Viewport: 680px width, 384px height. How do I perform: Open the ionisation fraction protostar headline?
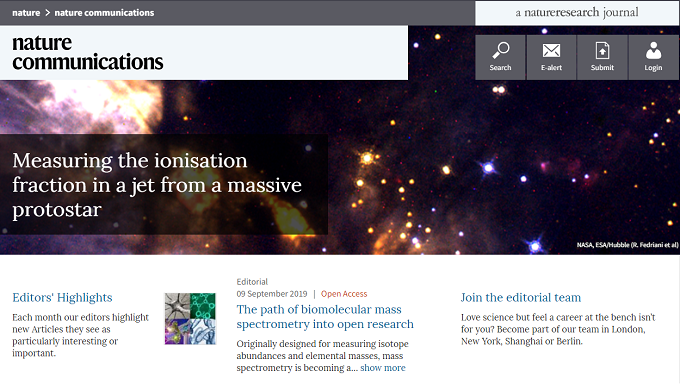point(157,185)
